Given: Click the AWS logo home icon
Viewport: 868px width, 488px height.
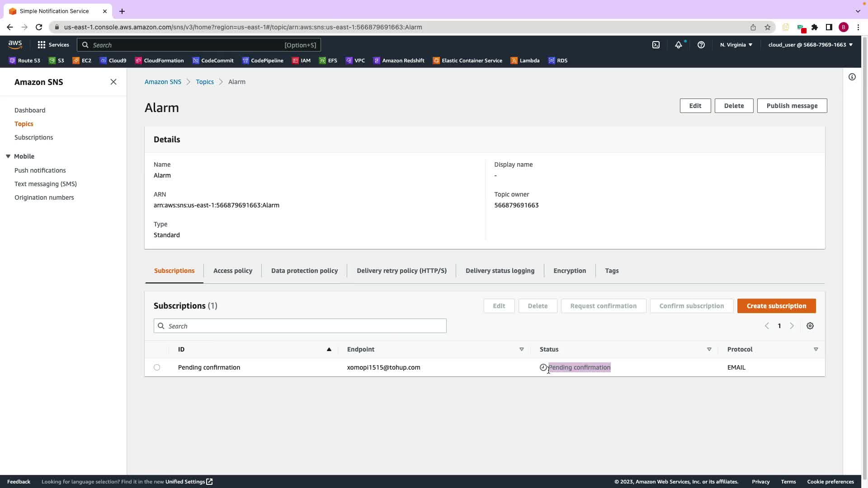Looking at the screenshot, I should tap(15, 44).
